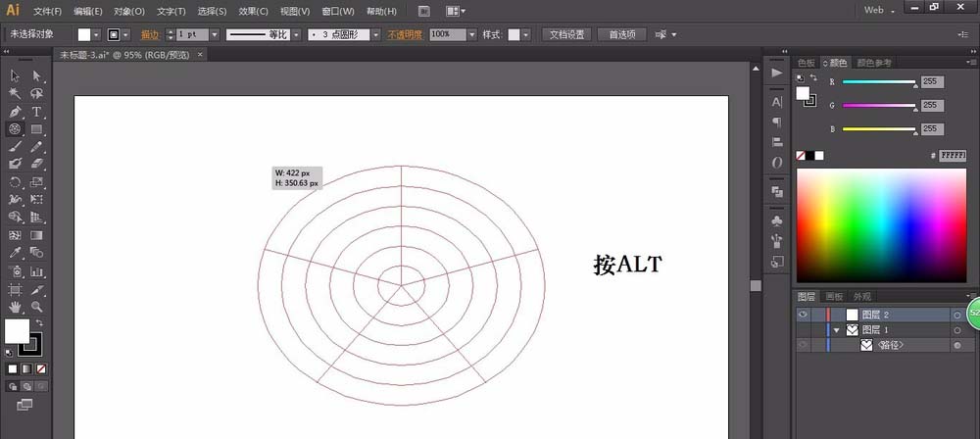Select the Rectangle tool
The image size is (980, 439).
coord(37,129)
